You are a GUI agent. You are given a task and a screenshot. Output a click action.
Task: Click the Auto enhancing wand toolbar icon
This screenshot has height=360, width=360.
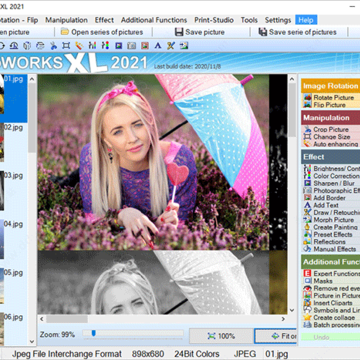point(79,45)
